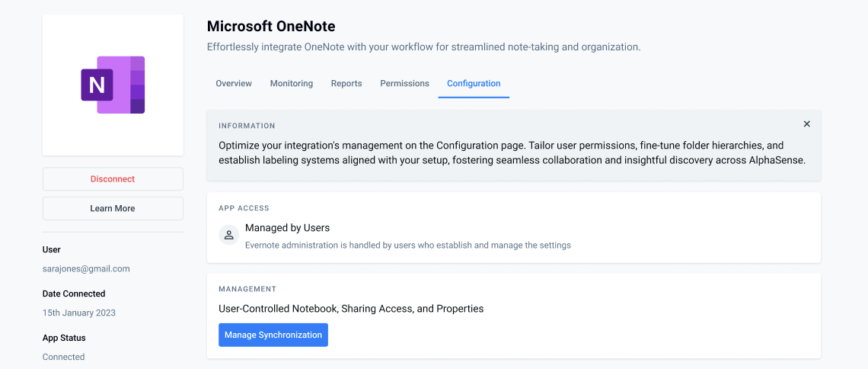Click the Connected app status value
The height and width of the screenshot is (369, 868).
click(64, 357)
